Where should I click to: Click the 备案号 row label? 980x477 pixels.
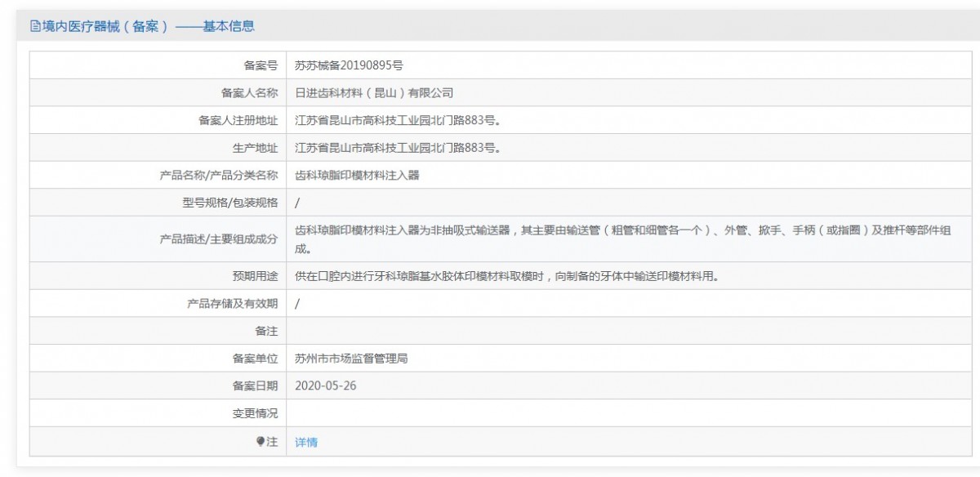coord(261,65)
